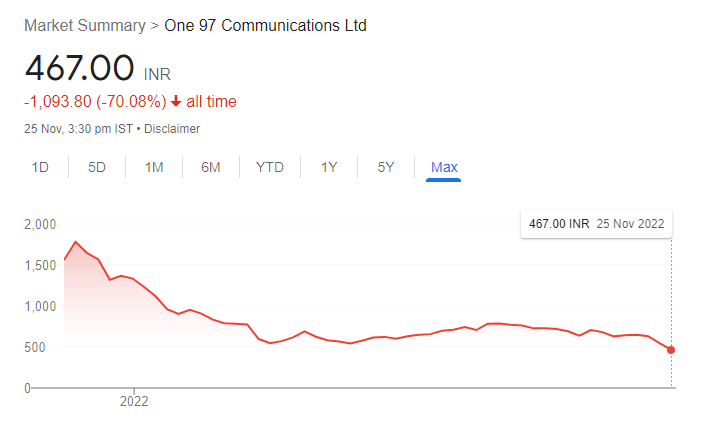Switch to the 5D range tab
The width and height of the screenshot is (710, 422).
96,168
